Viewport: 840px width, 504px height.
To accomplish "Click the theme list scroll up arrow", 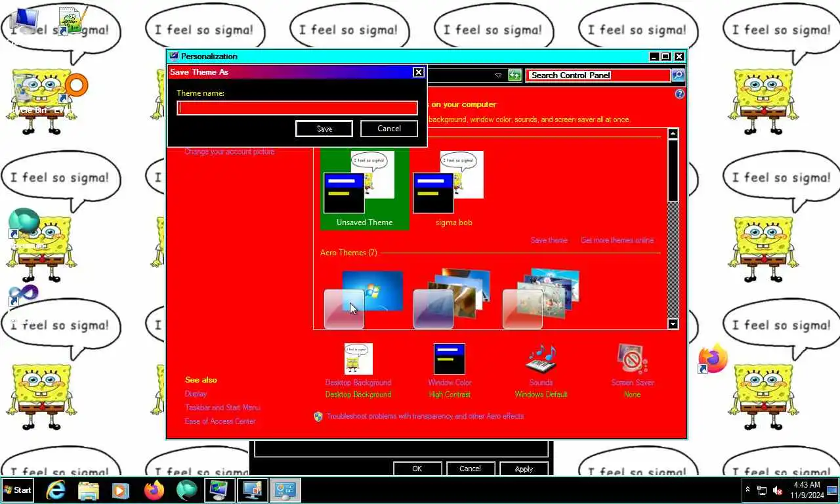I will tap(673, 134).
